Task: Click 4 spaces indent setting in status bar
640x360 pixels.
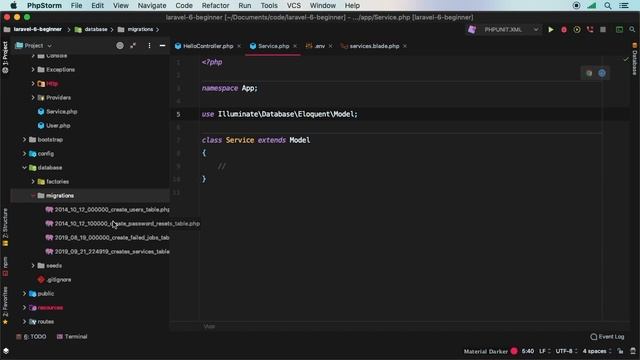Action: pos(597,351)
